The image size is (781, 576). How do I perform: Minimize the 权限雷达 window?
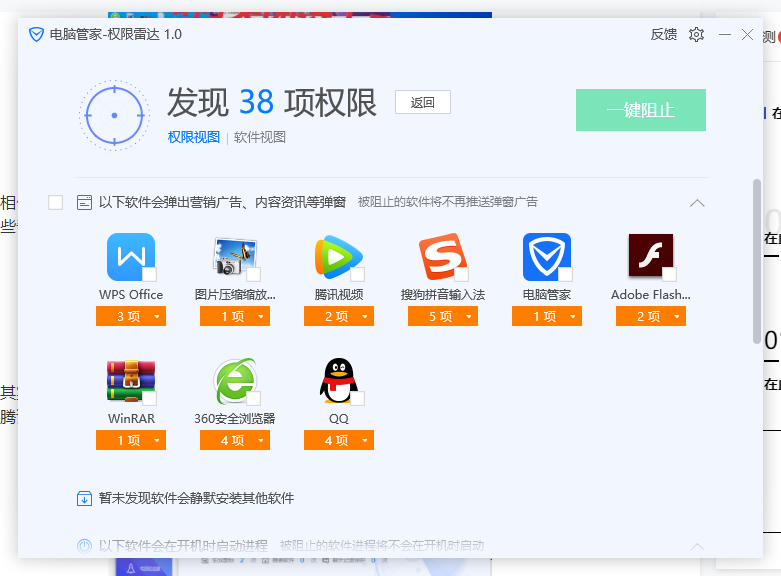(x=725, y=34)
